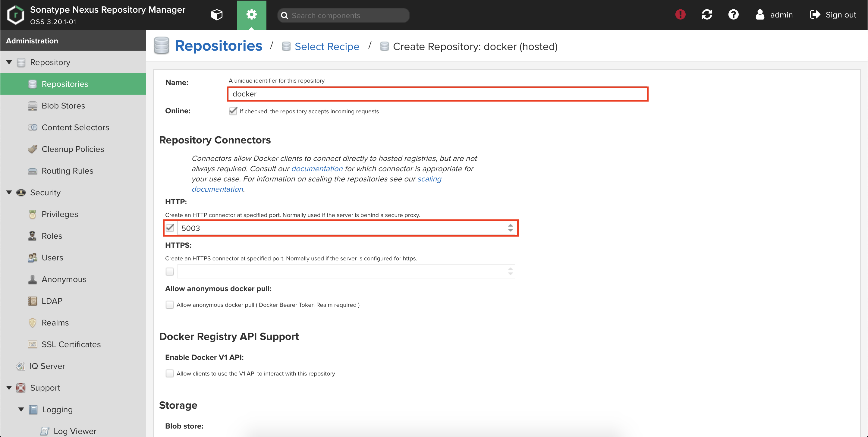Collapse the Security tree section
The width and height of the screenshot is (868, 437).
tap(9, 192)
